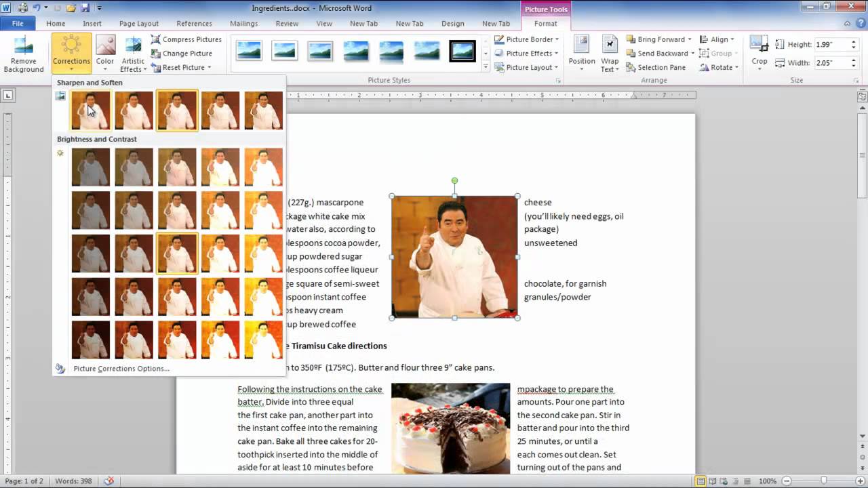868x488 pixels.
Task: Pick bottom-right Brightness and Contrast thumbnail
Action: [263, 340]
